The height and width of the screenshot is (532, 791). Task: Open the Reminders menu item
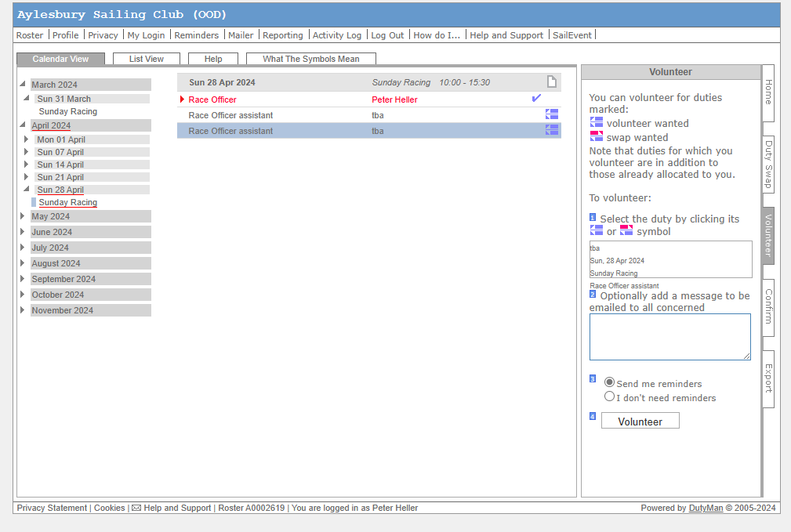[196, 35]
